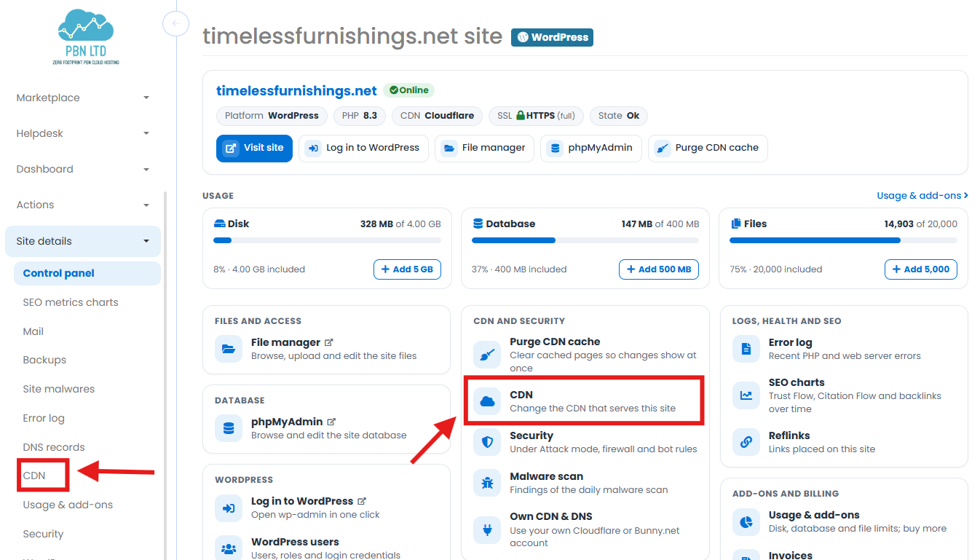Click the Add 5 GB disk button
The height and width of the screenshot is (560, 980).
[x=407, y=269]
